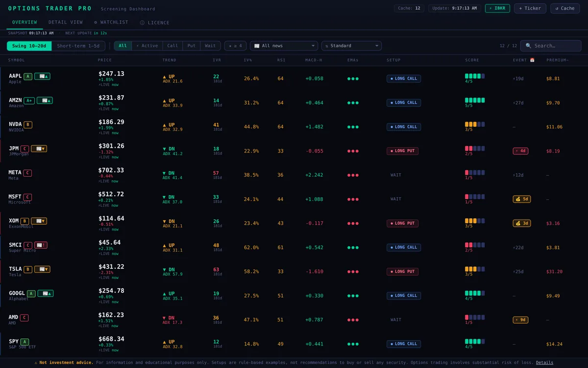This screenshot has height=368, width=588.
Task: Click the A grade badge beside SPY
Action: point(24,342)
